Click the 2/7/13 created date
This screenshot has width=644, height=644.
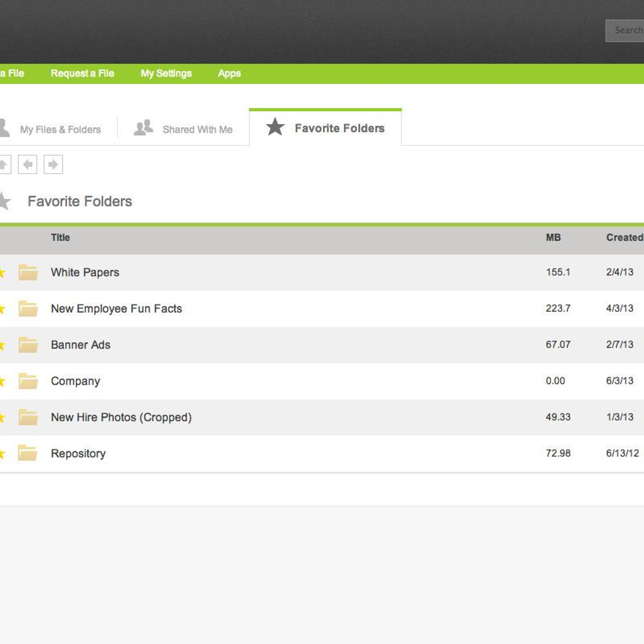pyautogui.click(x=620, y=345)
